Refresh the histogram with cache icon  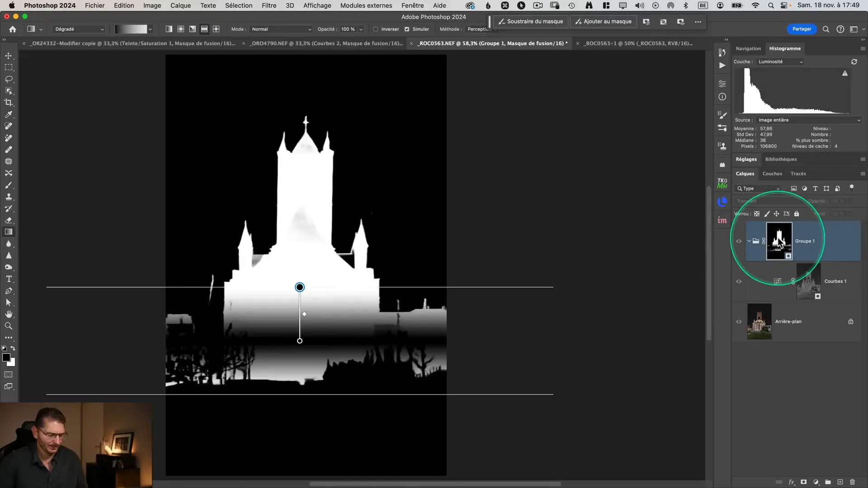click(854, 61)
